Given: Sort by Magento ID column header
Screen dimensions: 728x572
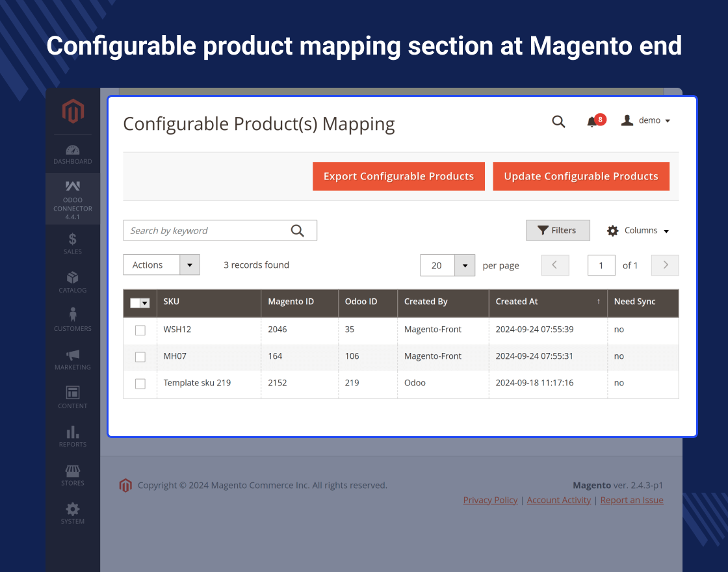Looking at the screenshot, I should (x=300, y=303).
